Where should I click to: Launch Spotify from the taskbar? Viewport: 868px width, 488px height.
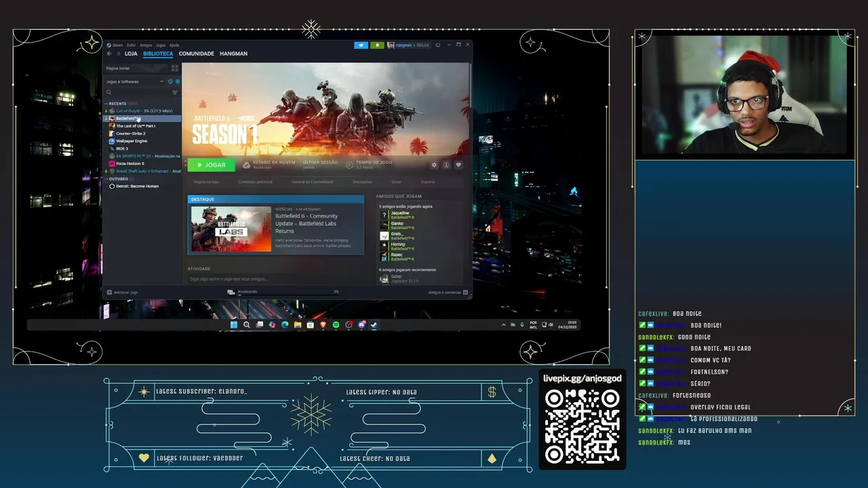pyautogui.click(x=336, y=325)
